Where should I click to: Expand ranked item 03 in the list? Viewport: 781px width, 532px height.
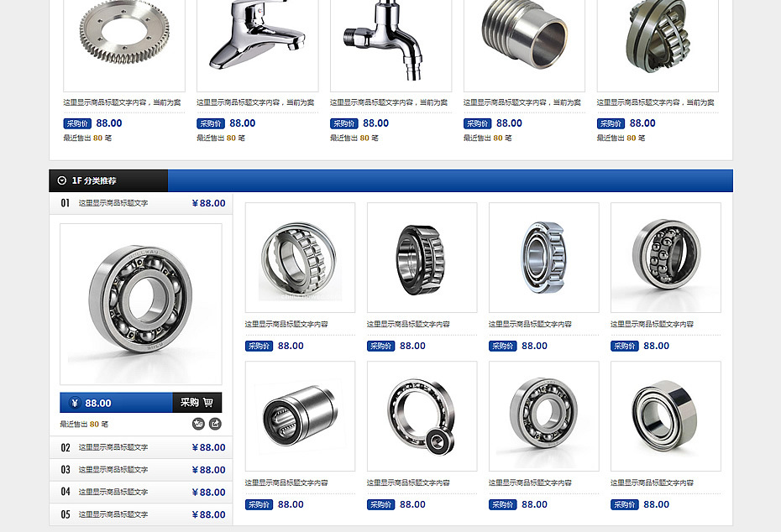point(141,470)
